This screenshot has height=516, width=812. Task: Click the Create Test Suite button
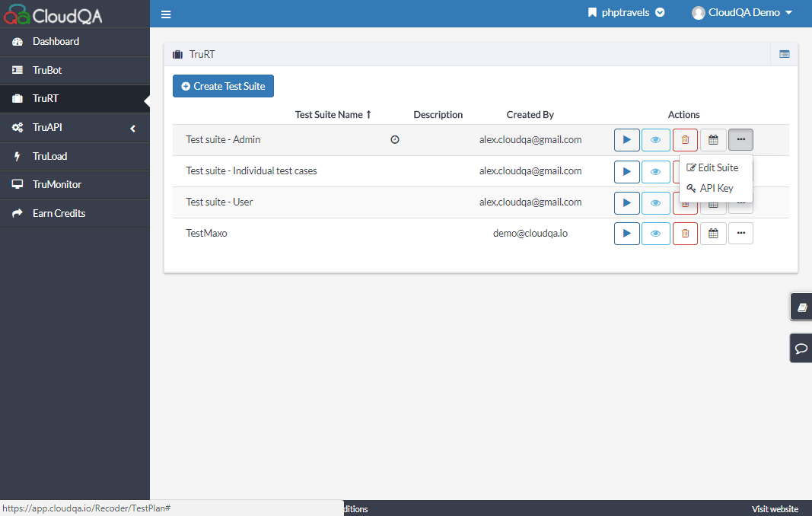pos(223,86)
